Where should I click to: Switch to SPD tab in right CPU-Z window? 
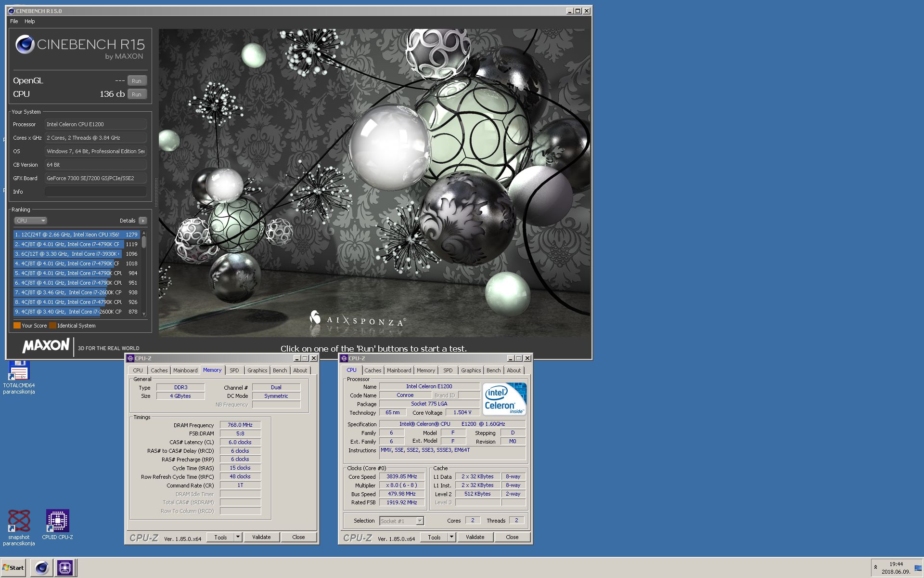pos(448,370)
